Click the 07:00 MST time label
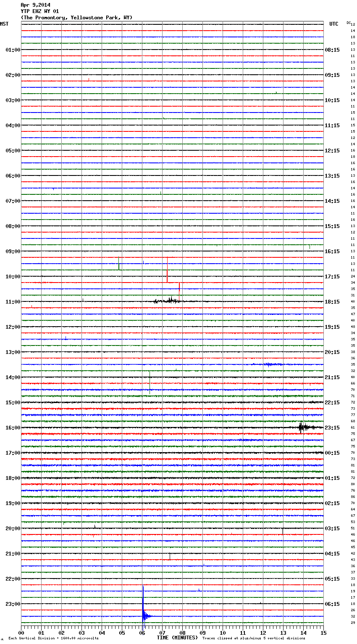This screenshot has height=644, width=357. (13, 201)
